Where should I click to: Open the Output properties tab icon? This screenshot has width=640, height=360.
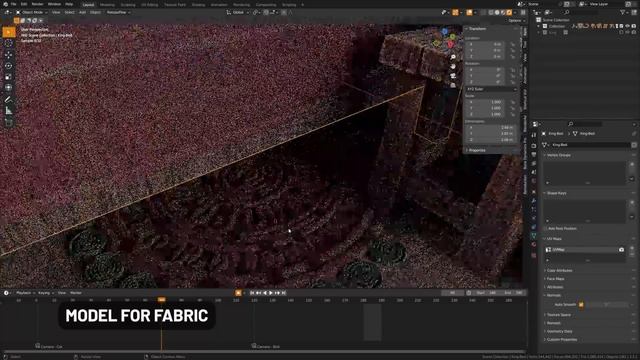(534, 154)
